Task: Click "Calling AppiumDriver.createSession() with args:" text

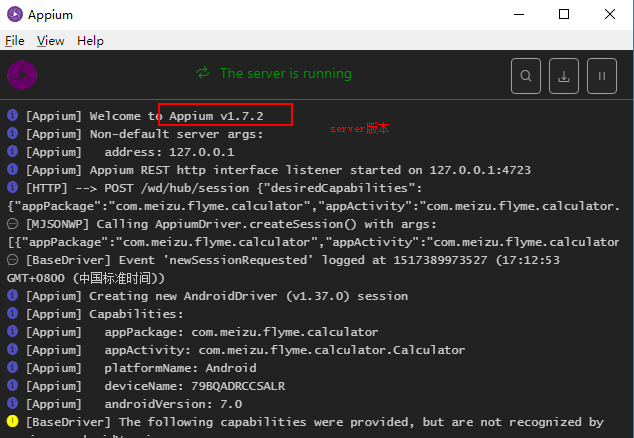Action: [266, 224]
